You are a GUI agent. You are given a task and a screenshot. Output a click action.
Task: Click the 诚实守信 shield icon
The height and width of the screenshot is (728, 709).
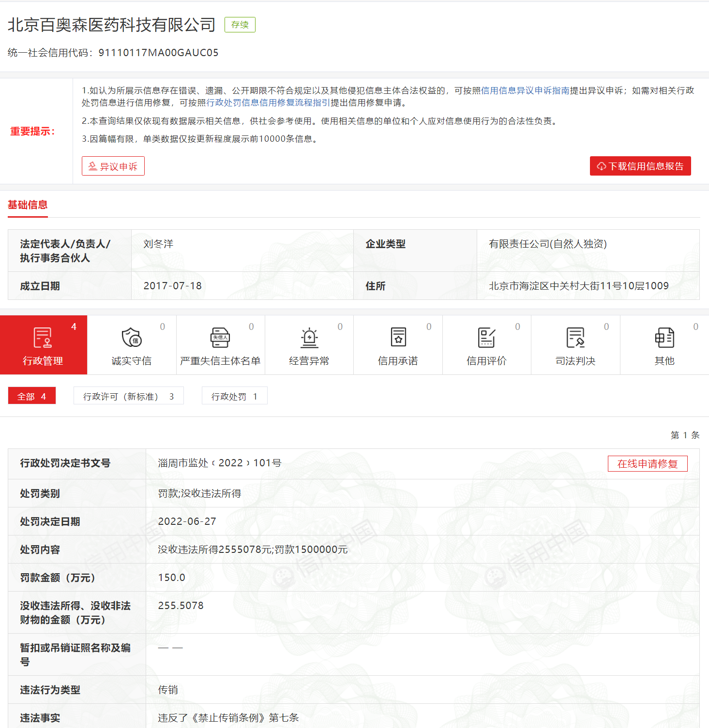pos(131,338)
